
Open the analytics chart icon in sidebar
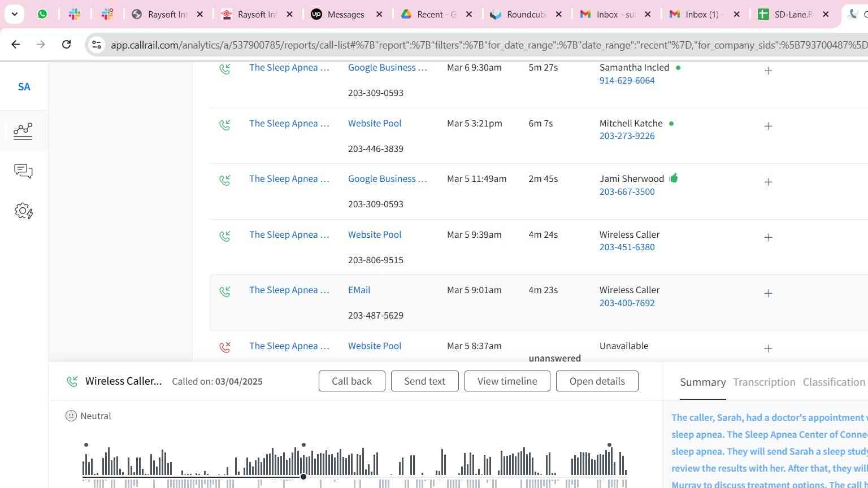click(23, 131)
